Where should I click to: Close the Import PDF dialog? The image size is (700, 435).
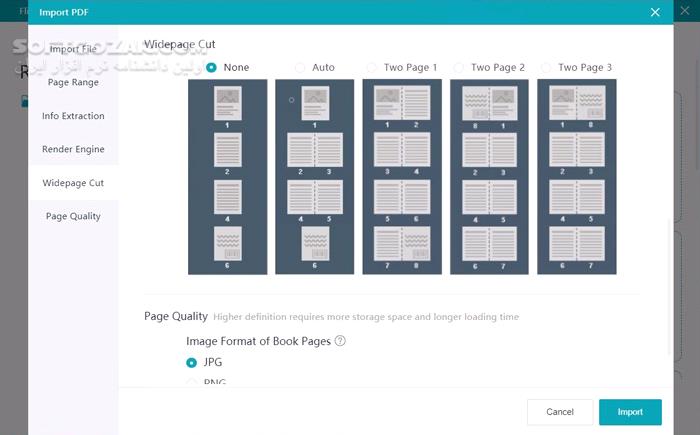(x=655, y=13)
